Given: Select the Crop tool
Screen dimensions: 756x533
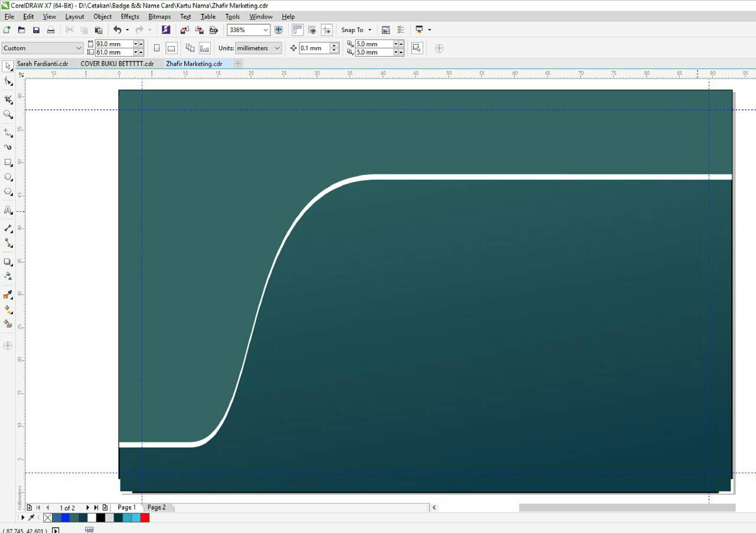Looking at the screenshot, I should (x=8, y=99).
